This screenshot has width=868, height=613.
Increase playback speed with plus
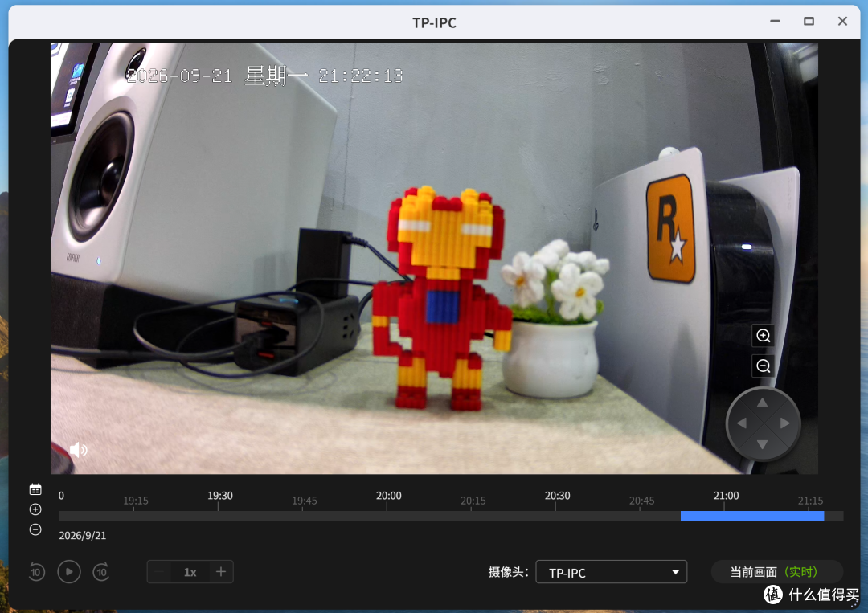[x=221, y=571]
